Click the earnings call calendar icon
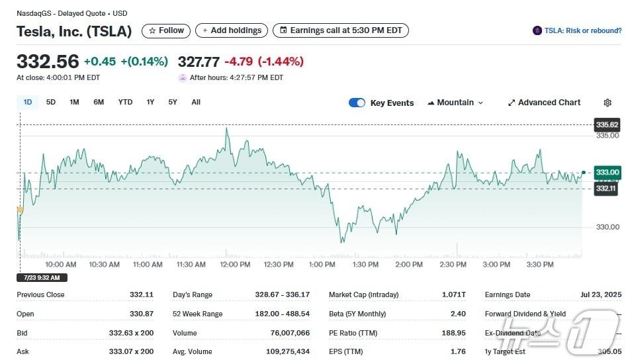The image size is (628, 364). 284,30
